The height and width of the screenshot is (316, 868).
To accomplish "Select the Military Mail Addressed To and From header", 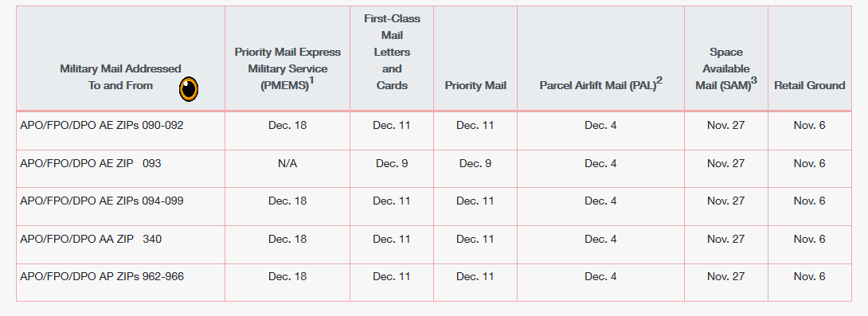I will pos(120,77).
